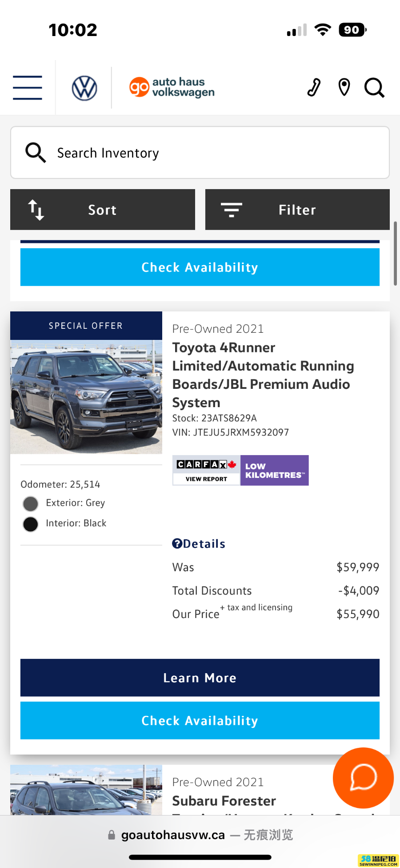Open the Sort options
Screen dimensions: 400x868
(103, 210)
